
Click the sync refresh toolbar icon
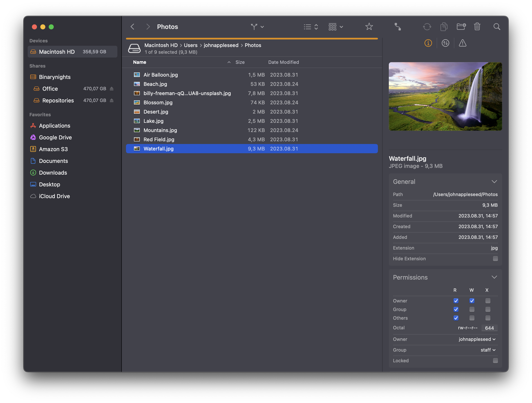(x=427, y=27)
